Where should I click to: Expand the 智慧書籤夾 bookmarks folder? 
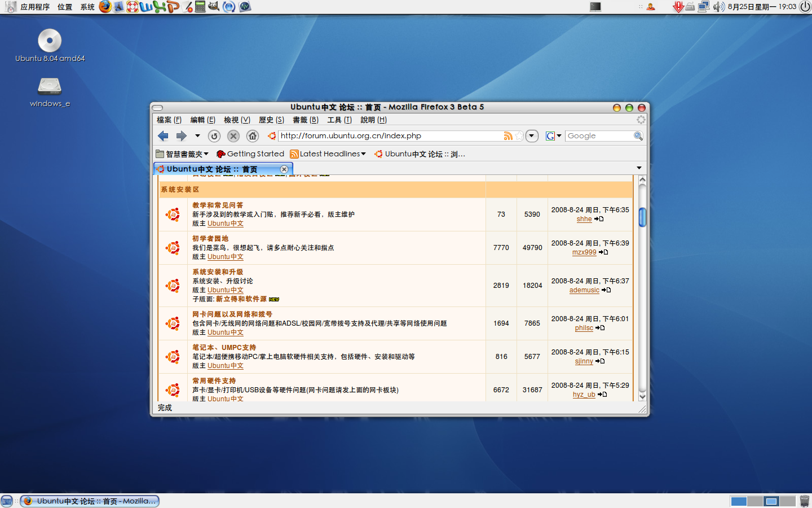[x=182, y=154]
